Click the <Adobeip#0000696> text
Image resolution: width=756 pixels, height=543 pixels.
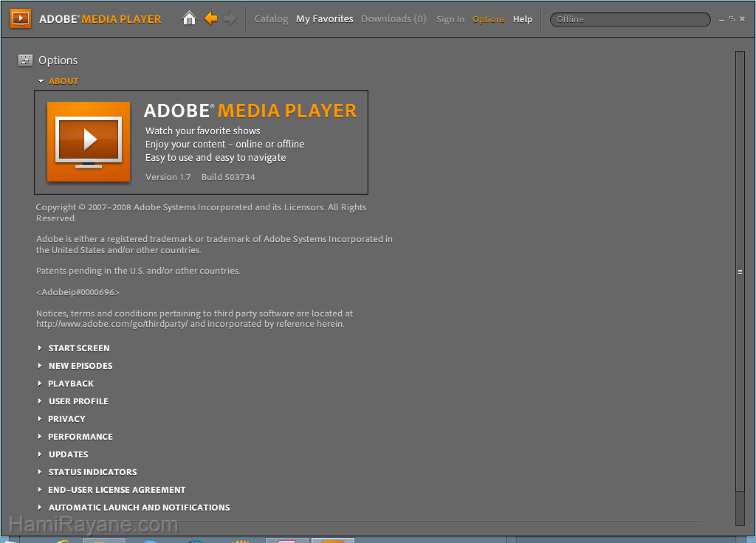click(x=78, y=292)
